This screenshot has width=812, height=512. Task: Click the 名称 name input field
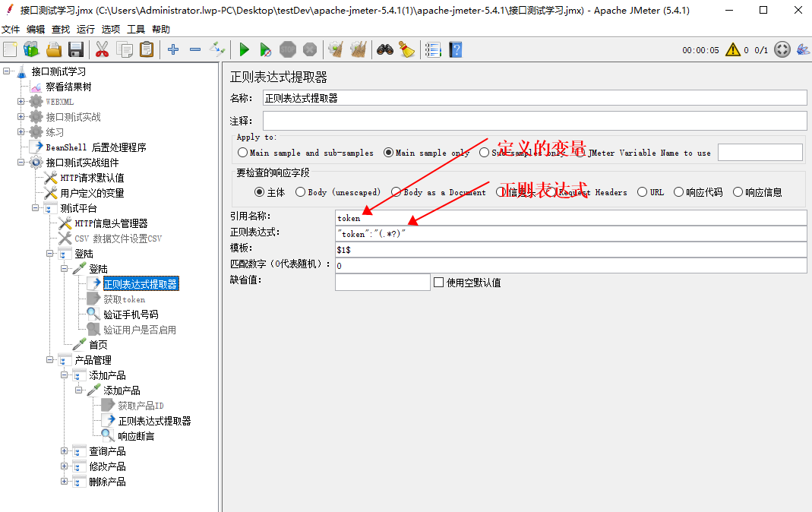tap(535, 98)
